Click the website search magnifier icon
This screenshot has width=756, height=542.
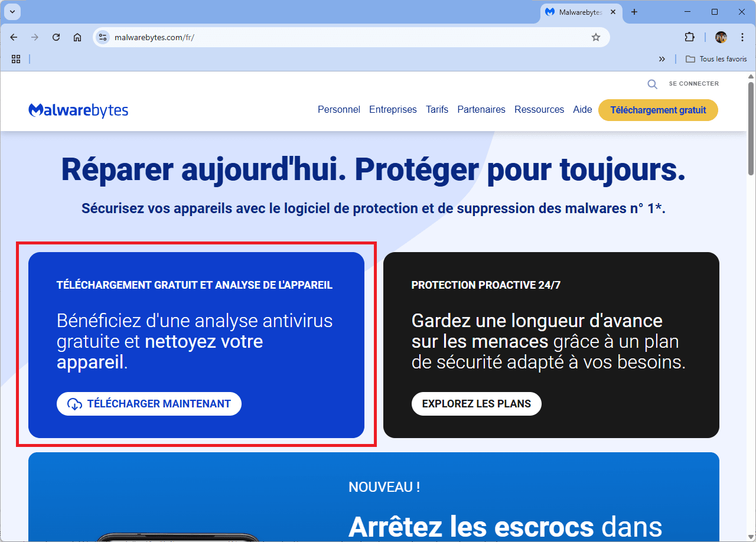(x=652, y=84)
